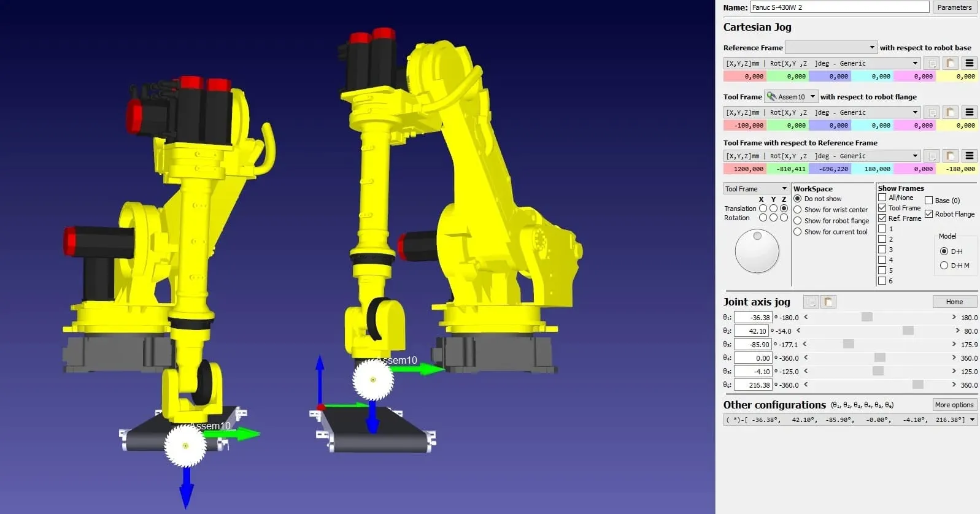Click the θ1 joint value input field
This screenshot has height=514, width=980.
[753, 318]
